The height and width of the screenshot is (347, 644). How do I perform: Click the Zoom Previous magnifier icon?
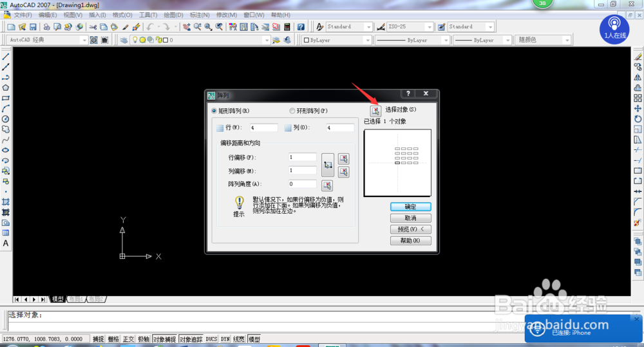pyautogui.click(x=220, y=26)
